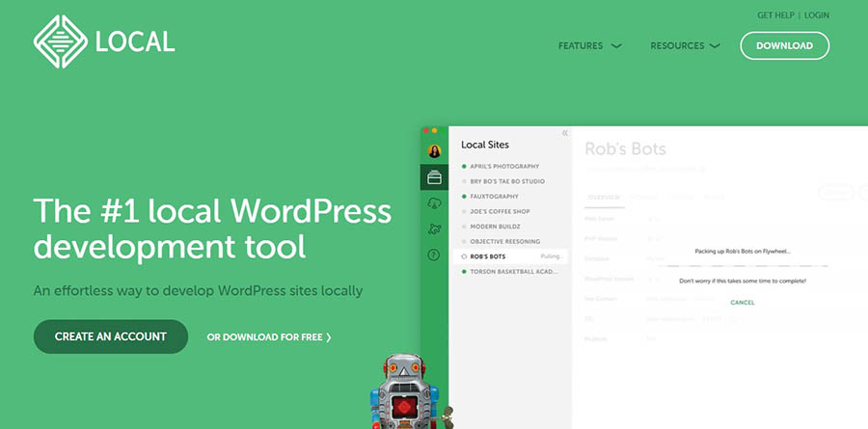The height and width of the screenshot is (429, 868).
Task: Expand the Features dropdown menu
Action: click(x=589, y=45)
